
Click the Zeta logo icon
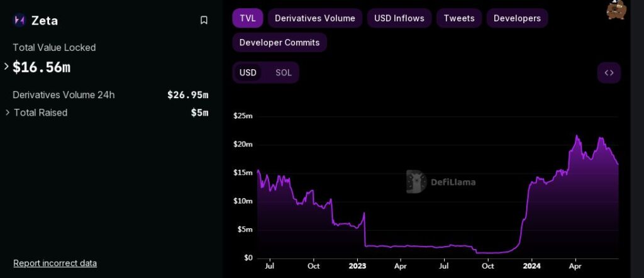[19, 20]
